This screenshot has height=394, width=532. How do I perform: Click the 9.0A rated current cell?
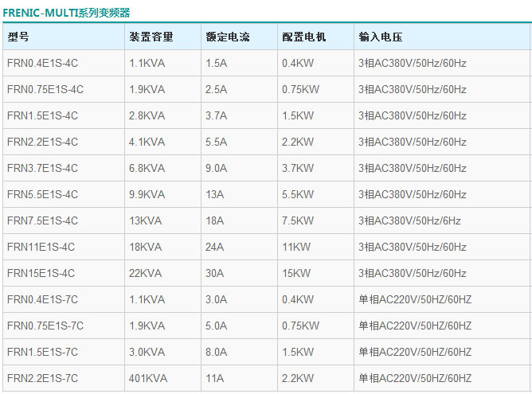coord(216,168)
